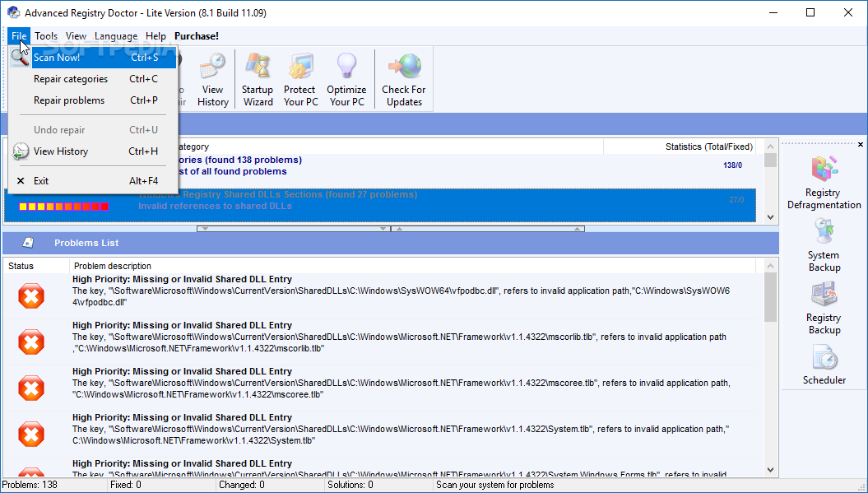The image size is (868, 493).
Task: Open the Tools menu
Action: pyautogui.click(x=46, y=36)
